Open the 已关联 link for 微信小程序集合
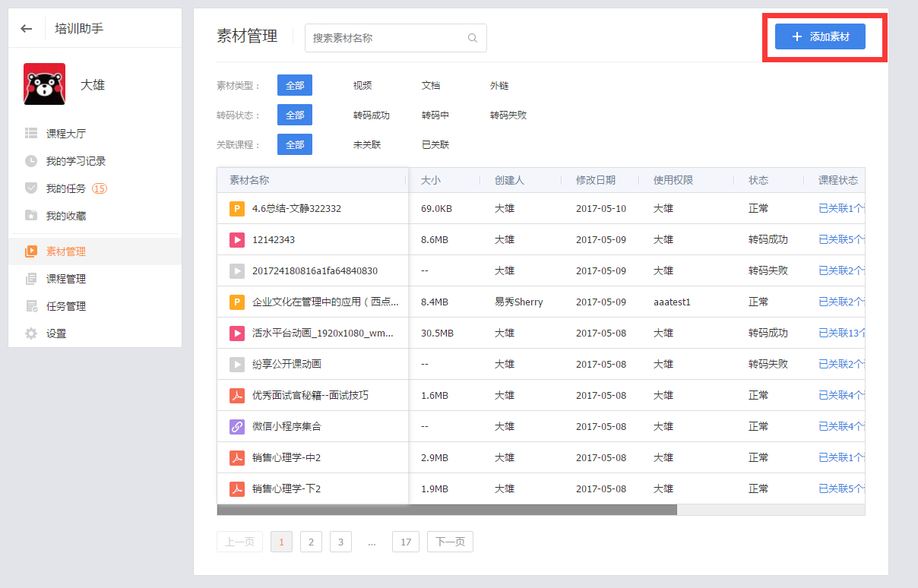Image resolution: width=918 pixels, height=588 pixels. click(x=841, y=426)
